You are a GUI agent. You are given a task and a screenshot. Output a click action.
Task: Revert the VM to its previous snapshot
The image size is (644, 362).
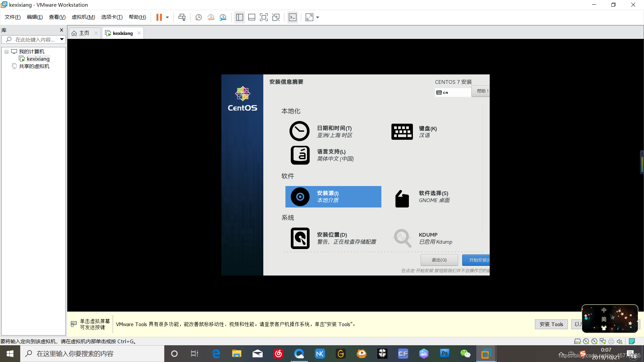(x=211, y=17)
